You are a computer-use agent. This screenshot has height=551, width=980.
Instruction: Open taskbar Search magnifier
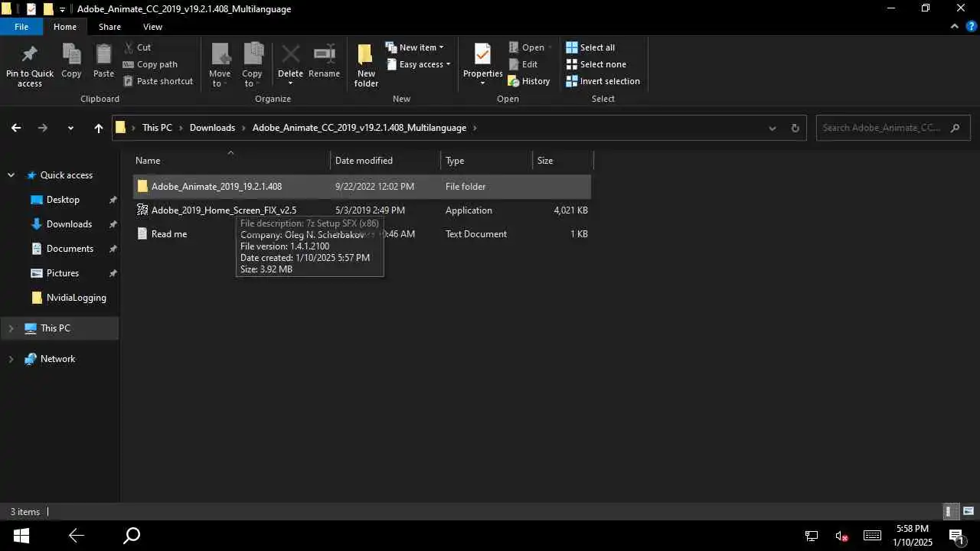(132, 536)
